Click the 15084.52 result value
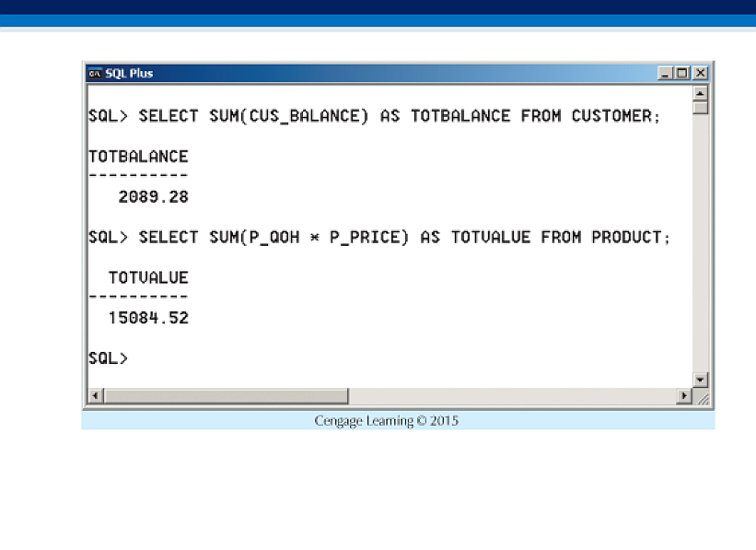Image resolution: width=756 pixels, height=550 pixels. tap(147, 319)
